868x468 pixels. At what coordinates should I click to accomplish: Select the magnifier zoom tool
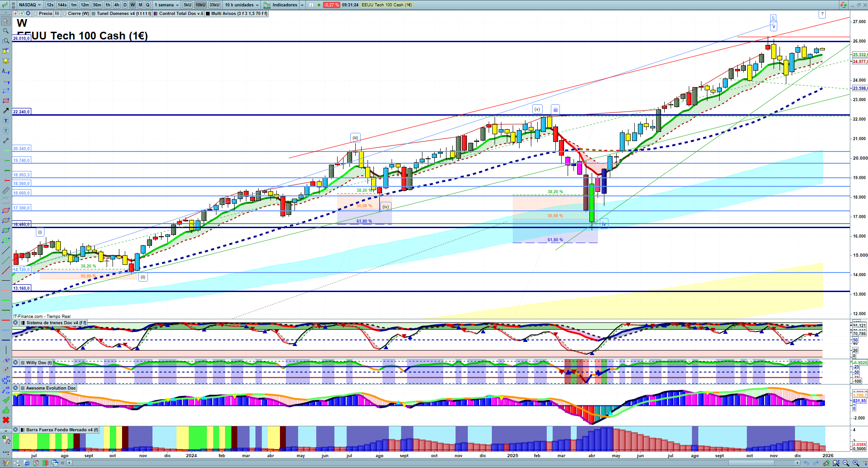click(x=6, y=31)
